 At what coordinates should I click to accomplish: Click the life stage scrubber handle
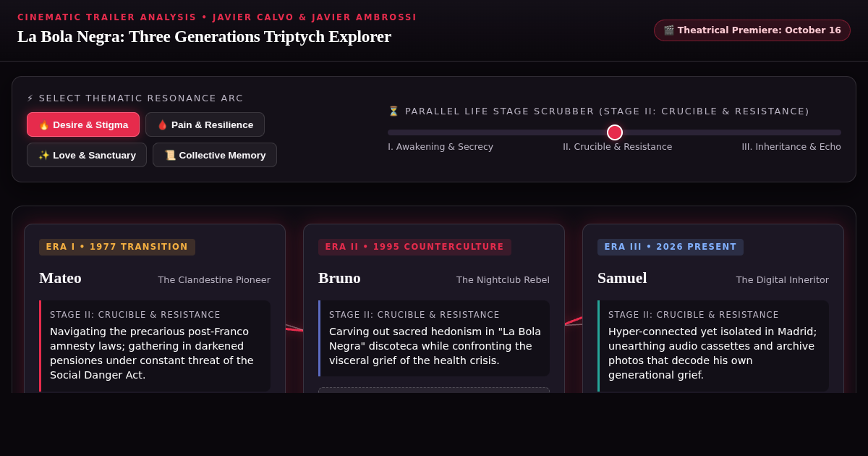pos(615,132)
